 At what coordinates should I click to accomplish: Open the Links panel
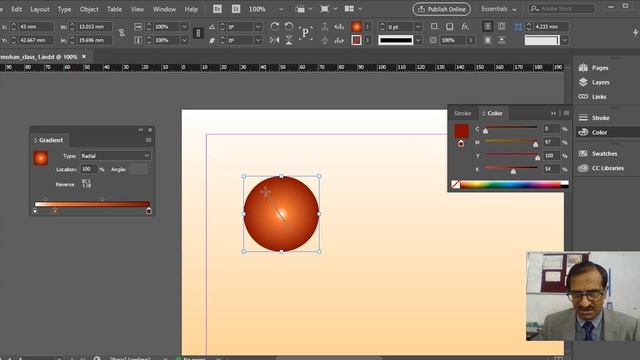point(593,97)
